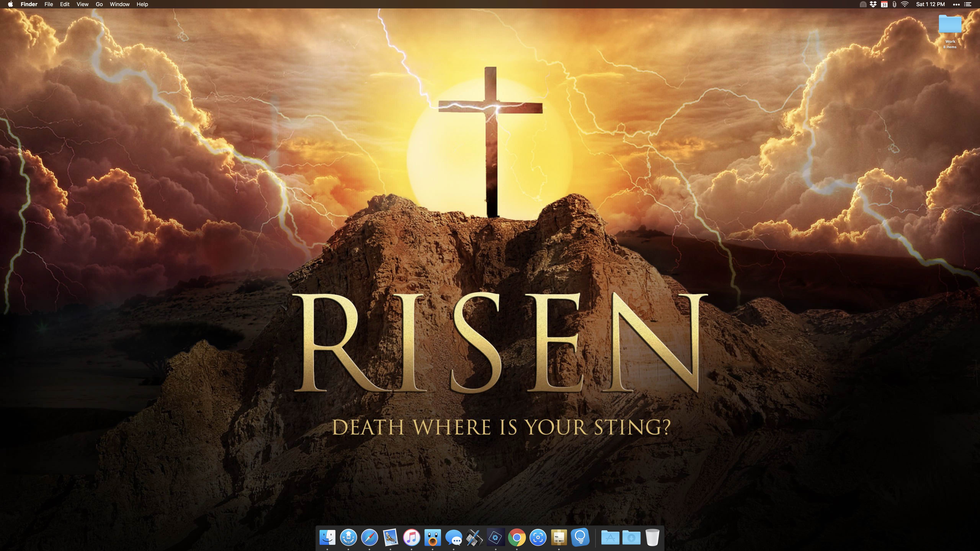Image resolution: width=980 pixels, height=551 pixels.
Task: Launch the Tweetbot bird icon
Action: pos(433,537)
